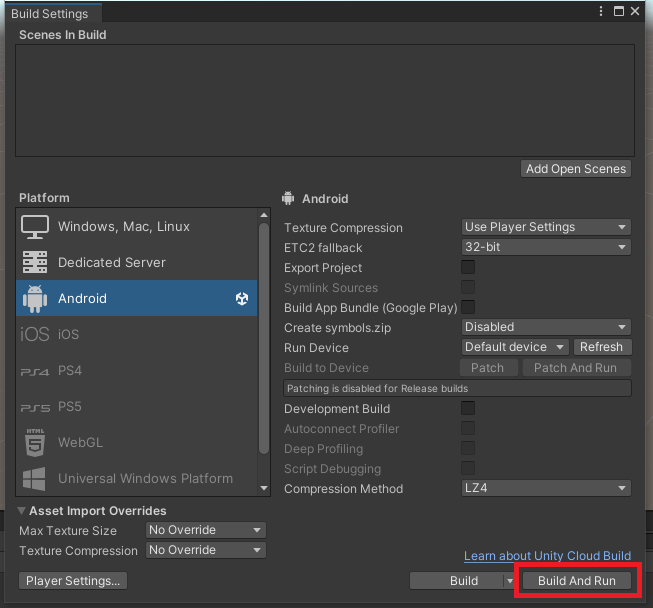Maximize the Build Settings window

[619, 11]
